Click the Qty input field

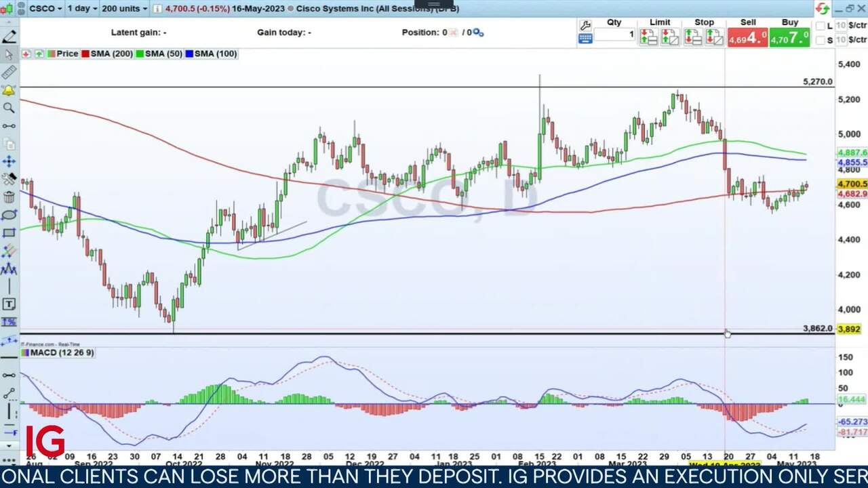614,34
